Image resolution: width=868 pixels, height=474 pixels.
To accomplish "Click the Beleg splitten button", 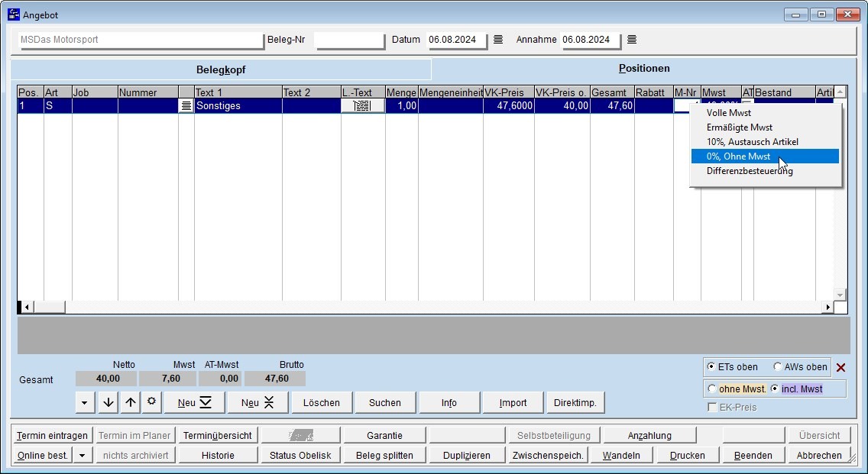I will (385, 456).
